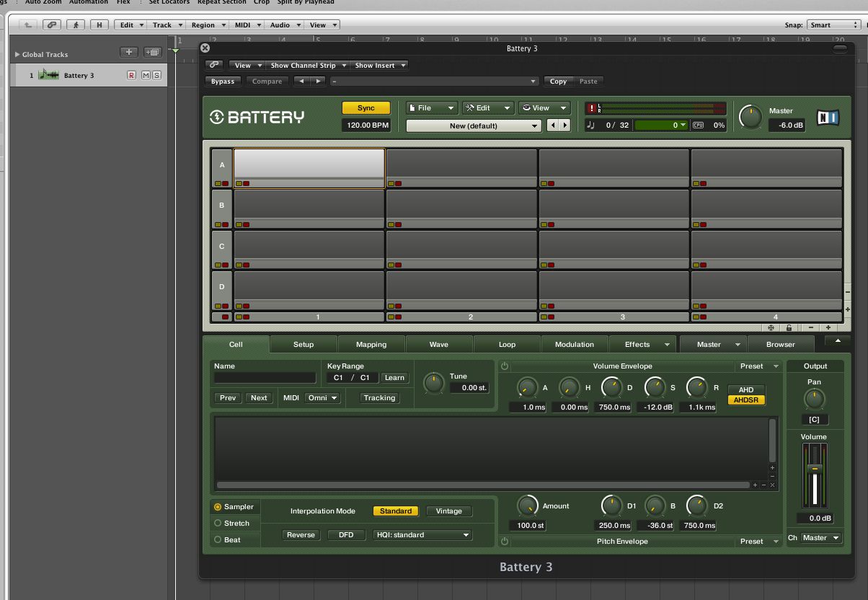Select the Sampler mode radio button
Image resolution: width=868 pixels, height=600 pixels.
pos(218,507)
